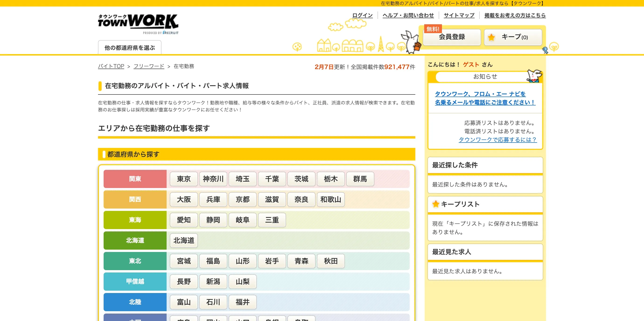
Task: Select 神奈川 prefecture
Action: (213, 179)
